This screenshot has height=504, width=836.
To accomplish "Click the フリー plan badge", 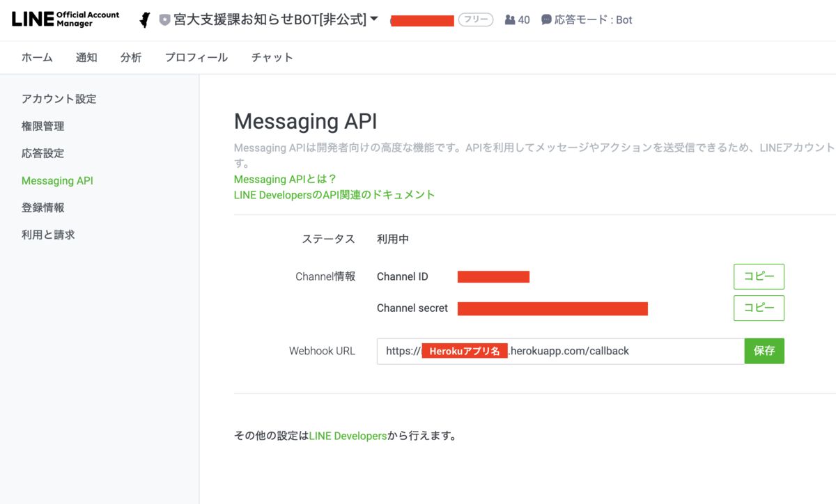I will [x=476, y=20].
